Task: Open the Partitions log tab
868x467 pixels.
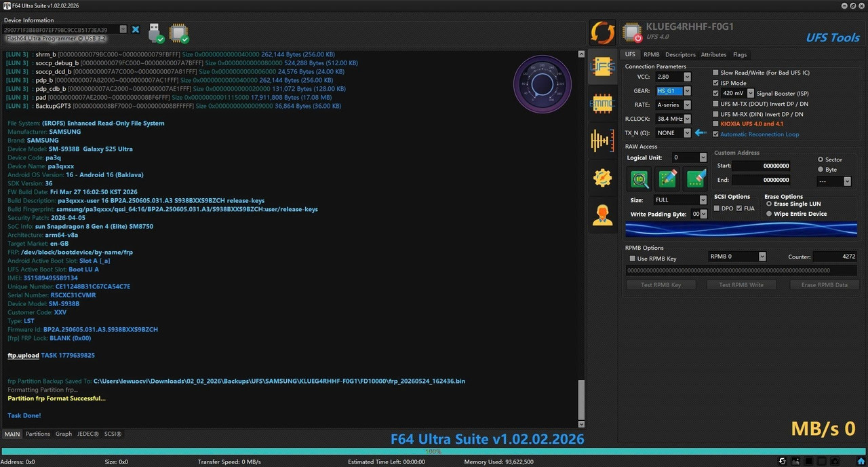Action: [x=38, y=434]
